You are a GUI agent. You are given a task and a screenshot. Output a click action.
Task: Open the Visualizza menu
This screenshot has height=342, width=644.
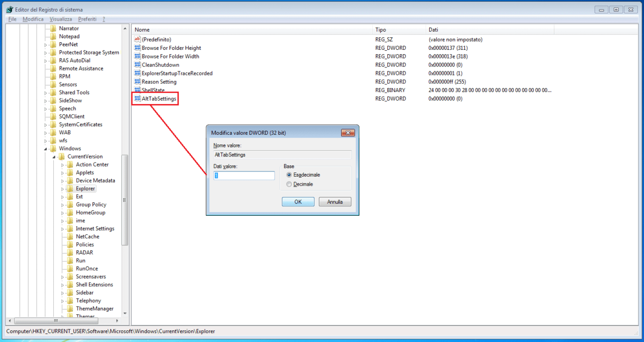pyautogui.click(x=60, y=19)
